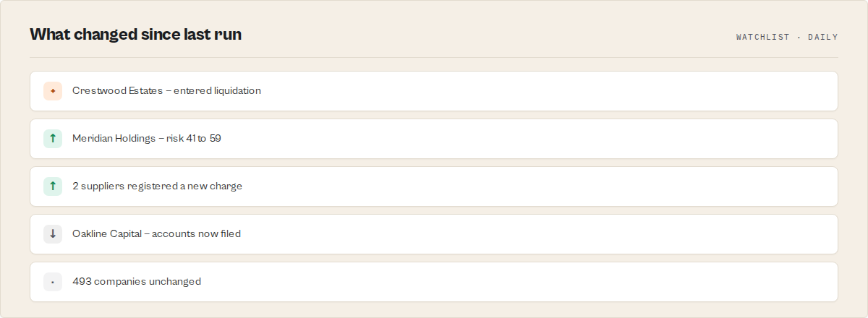Screen dimensions: 868x318
Task: Open the Oakline Capital company name
Action: tap(107, 234)
